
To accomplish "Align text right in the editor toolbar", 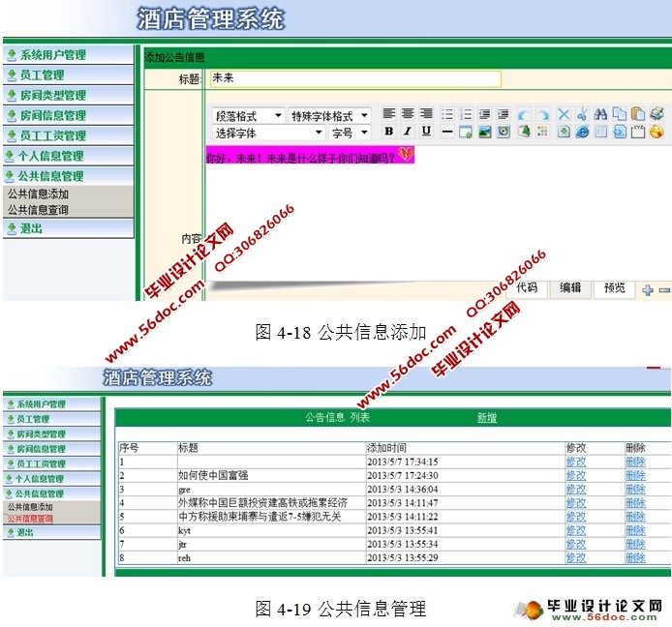I will pyautogui.click(x=426, y=113).
